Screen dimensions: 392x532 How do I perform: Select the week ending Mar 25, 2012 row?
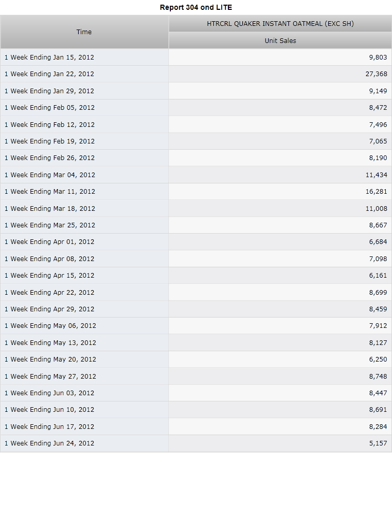click(196, 225)
